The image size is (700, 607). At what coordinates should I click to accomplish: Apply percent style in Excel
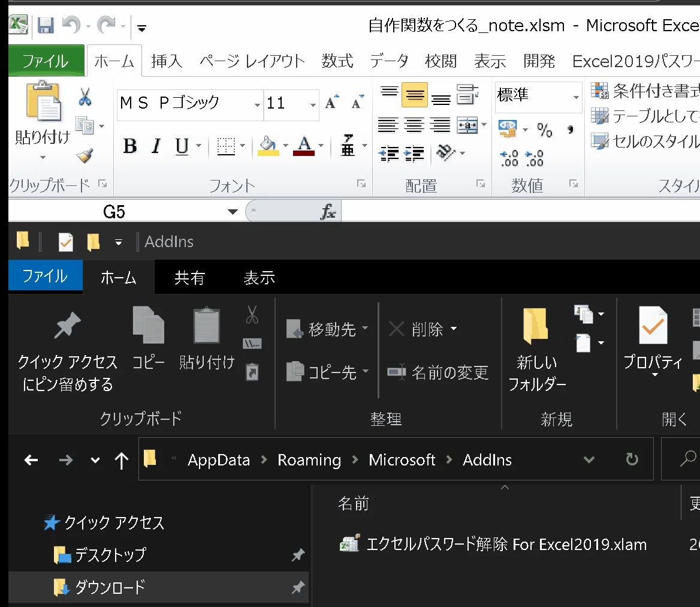pos(545,130)
